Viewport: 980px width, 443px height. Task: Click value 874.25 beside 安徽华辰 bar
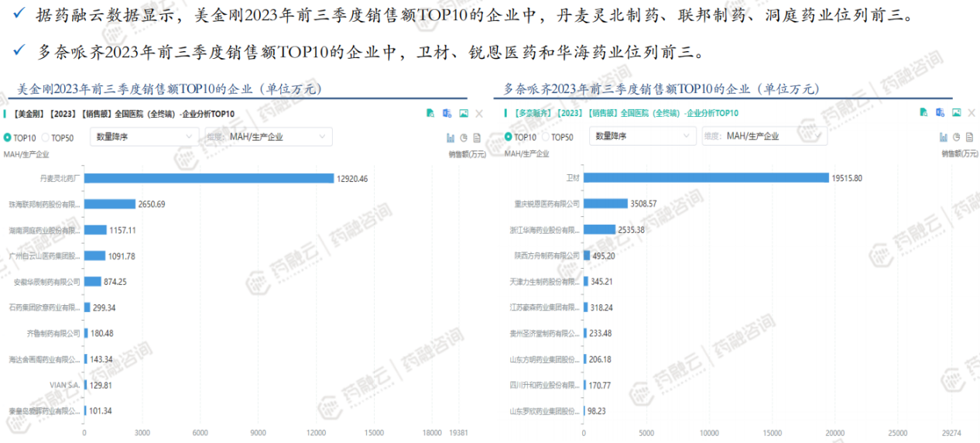coord(115,282)
